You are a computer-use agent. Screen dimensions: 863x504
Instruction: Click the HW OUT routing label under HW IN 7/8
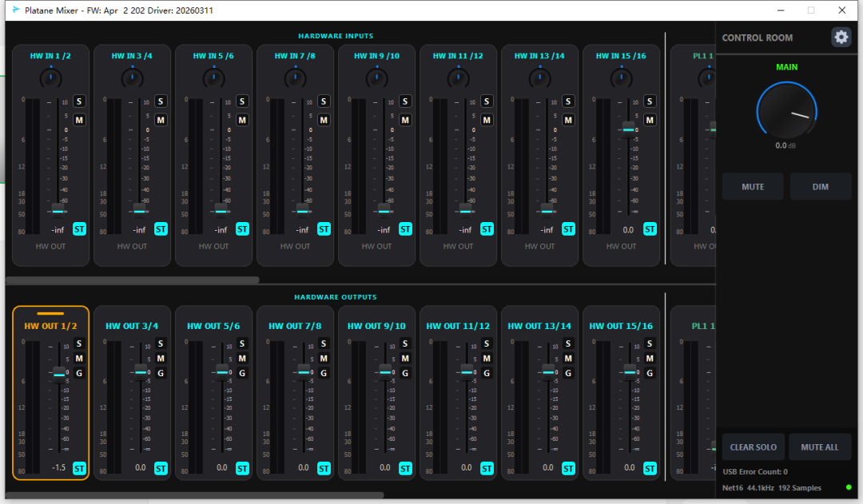295,247
